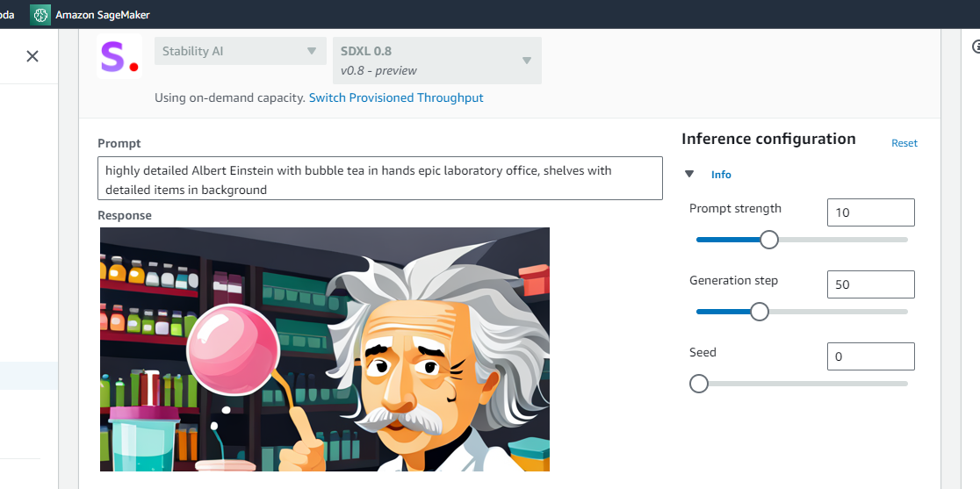This screenshot has width=980, height=489.
Task: Open the SDXL 0.8 model version dropdown
Action: 436,61
